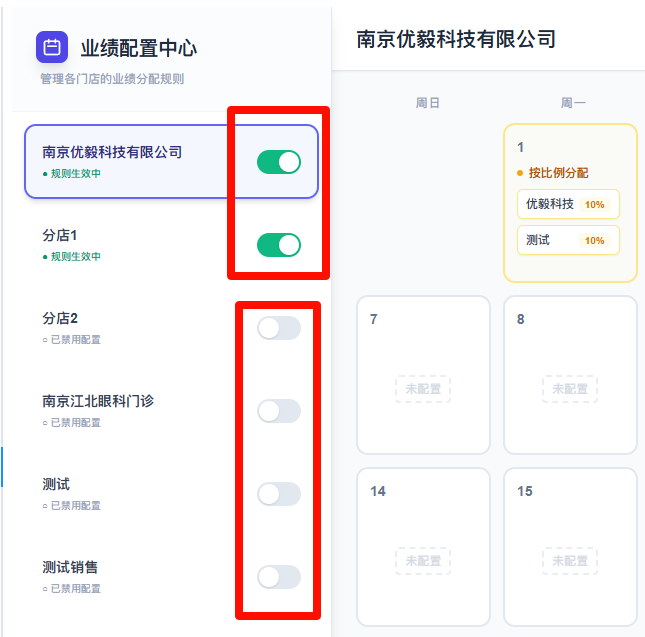Screen dimensions: 645x637
Task: Disable the 南京优毅科技有限公司 toggle switch
Action: (x=278, y=162)
